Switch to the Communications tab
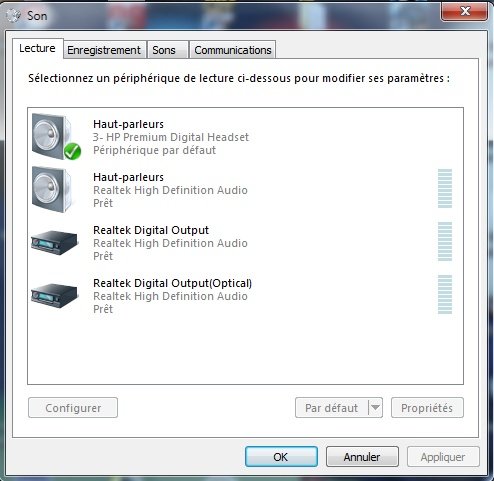 233,50
